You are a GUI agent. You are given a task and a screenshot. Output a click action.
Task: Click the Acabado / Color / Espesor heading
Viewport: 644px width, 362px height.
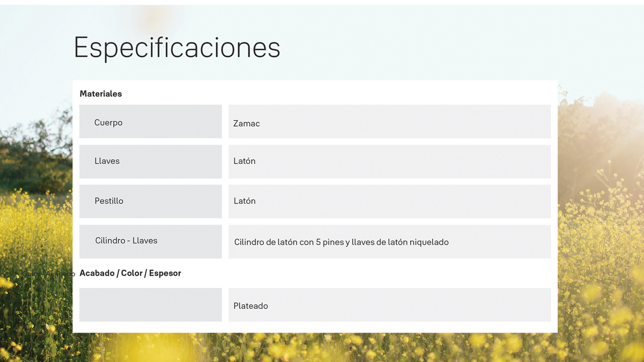(130, 273)
